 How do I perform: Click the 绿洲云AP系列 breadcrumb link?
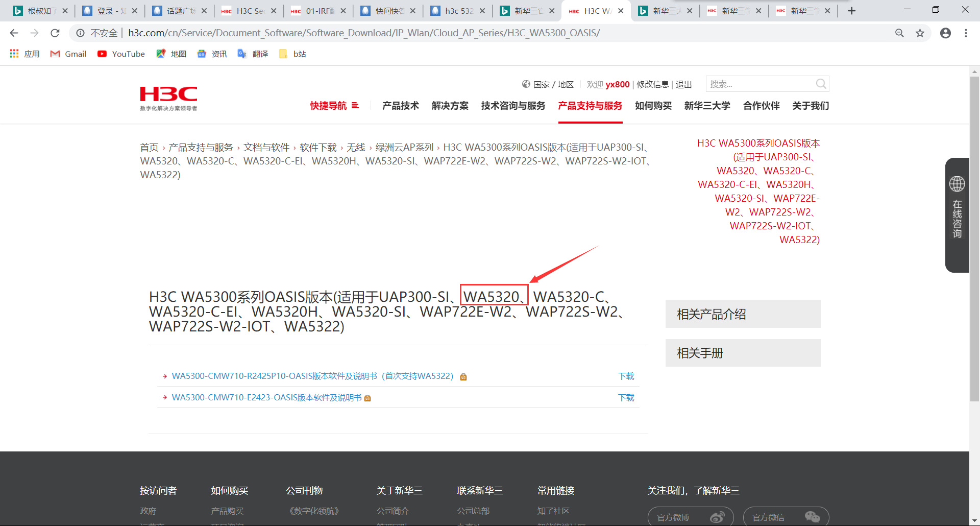coord(404,148)
